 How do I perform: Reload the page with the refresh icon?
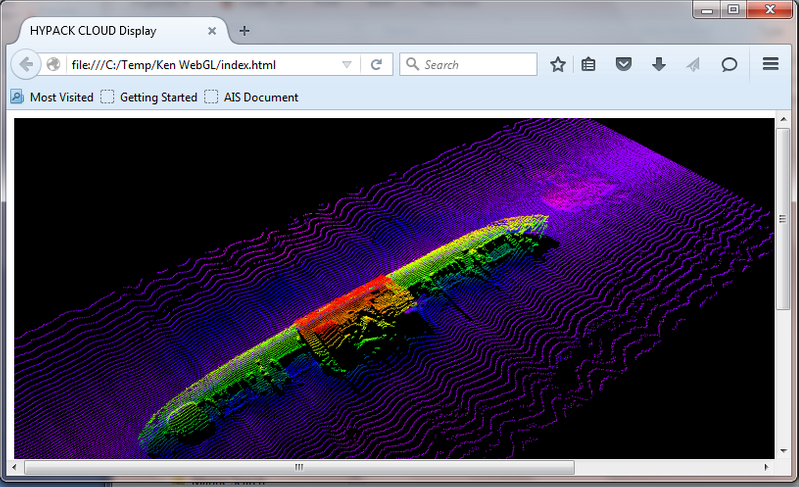click(376, 65)
